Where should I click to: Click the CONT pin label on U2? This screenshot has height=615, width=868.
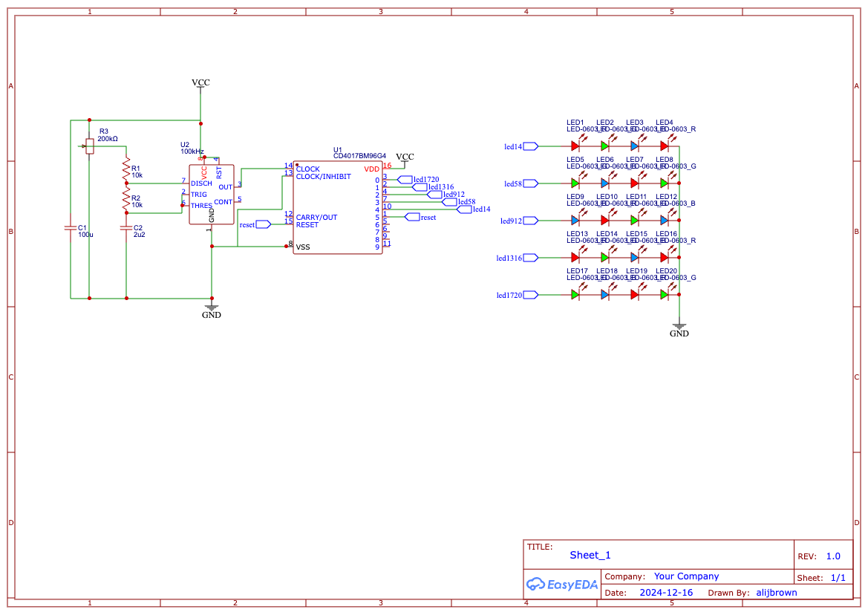[223, 202]
